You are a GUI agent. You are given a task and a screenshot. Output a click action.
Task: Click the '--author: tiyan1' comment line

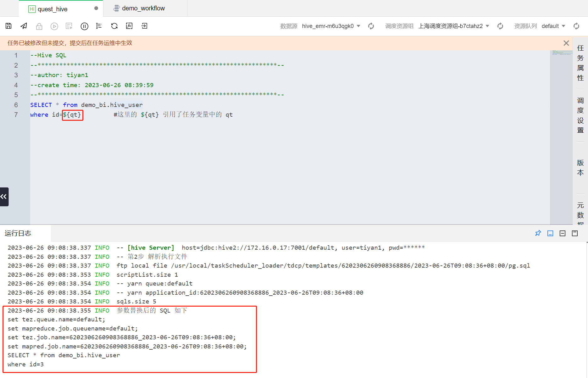59,75
